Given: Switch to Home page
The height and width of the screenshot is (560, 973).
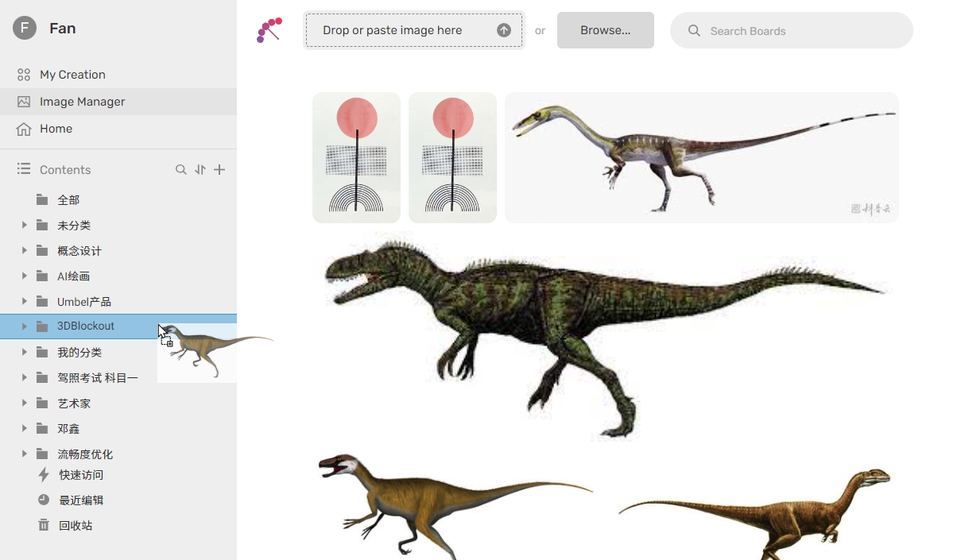Looking at the screenshot, I should 56,129.
